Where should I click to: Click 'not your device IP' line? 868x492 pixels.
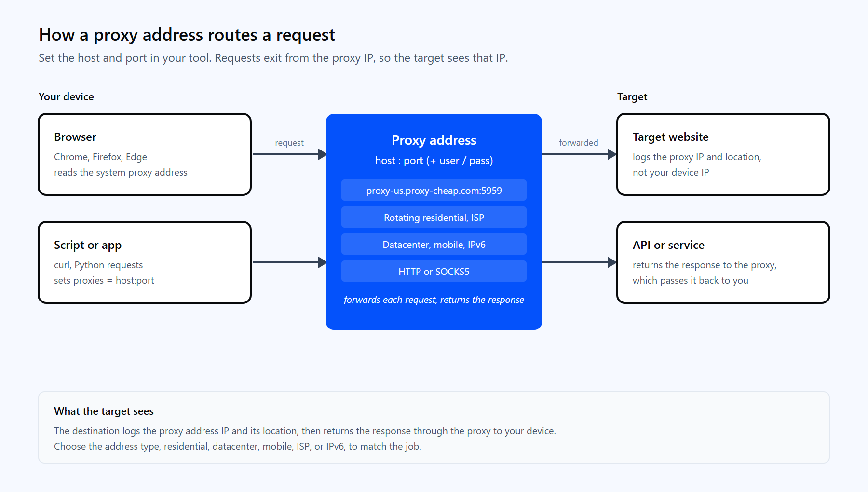(671, 172)
